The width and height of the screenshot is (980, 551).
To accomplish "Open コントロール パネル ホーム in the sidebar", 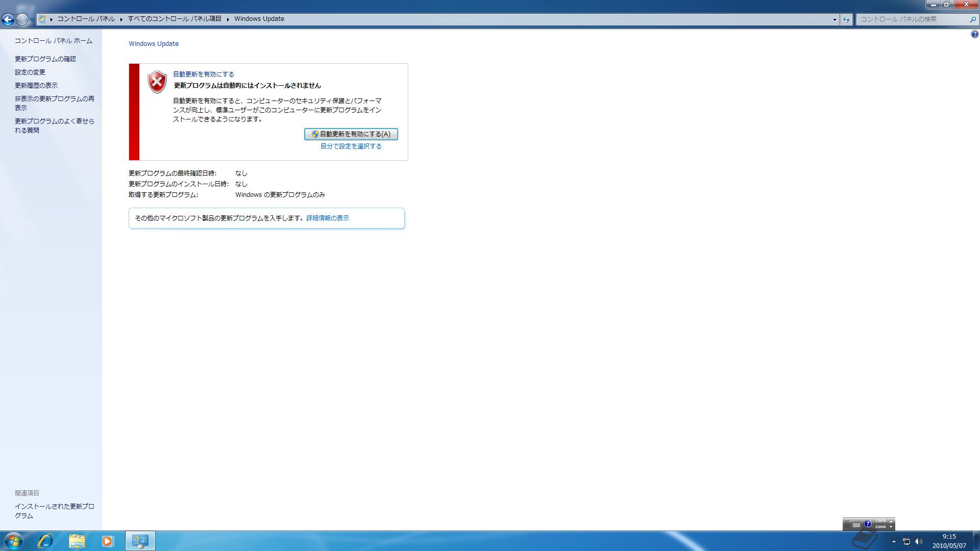I will pyautogui.click(x=54, y=41).
